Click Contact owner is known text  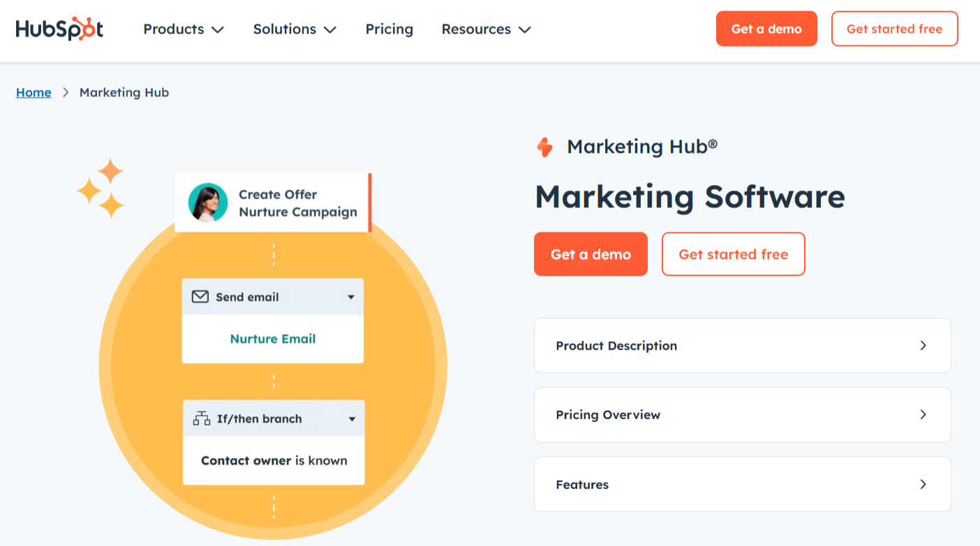[x=274, y=460]
